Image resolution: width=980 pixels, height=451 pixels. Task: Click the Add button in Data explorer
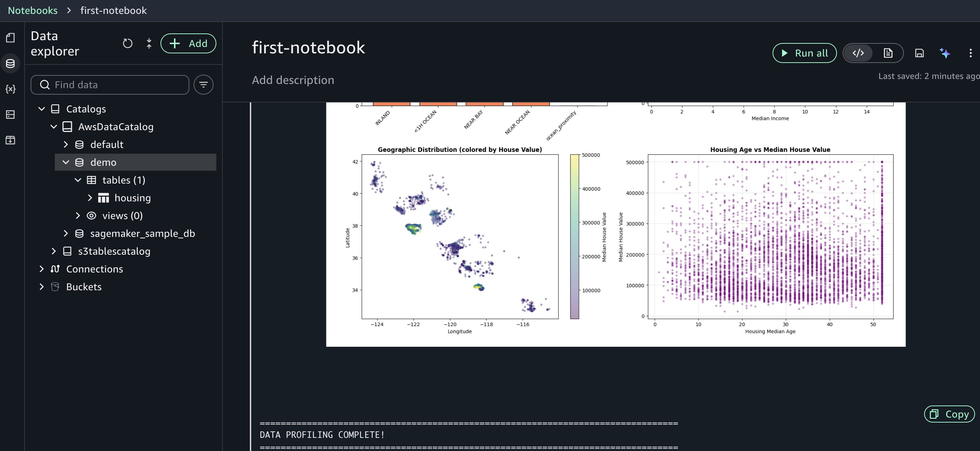pyautogui.click(x=188, y=43)
